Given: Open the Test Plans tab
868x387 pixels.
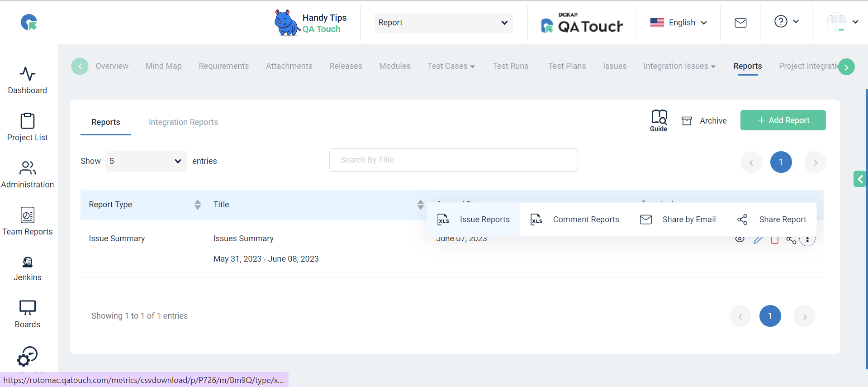Looking at the screenshot, I should click(x=567, y=66).
